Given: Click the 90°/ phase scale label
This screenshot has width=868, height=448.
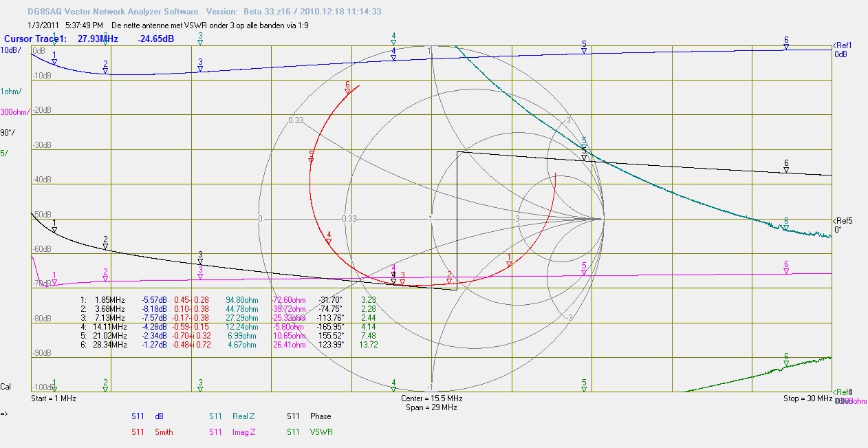Looking at the screenshot, I should (x=8, y=132).
